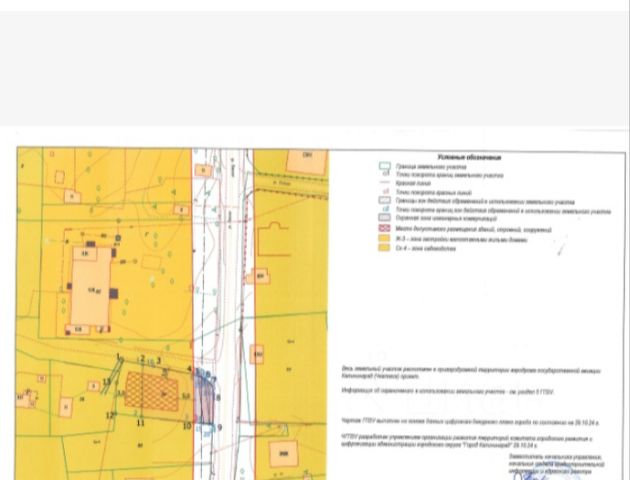Click the Сх-4 gardening zone legend text
Viewport: 630px width, 480px height.
pos(425,249)
